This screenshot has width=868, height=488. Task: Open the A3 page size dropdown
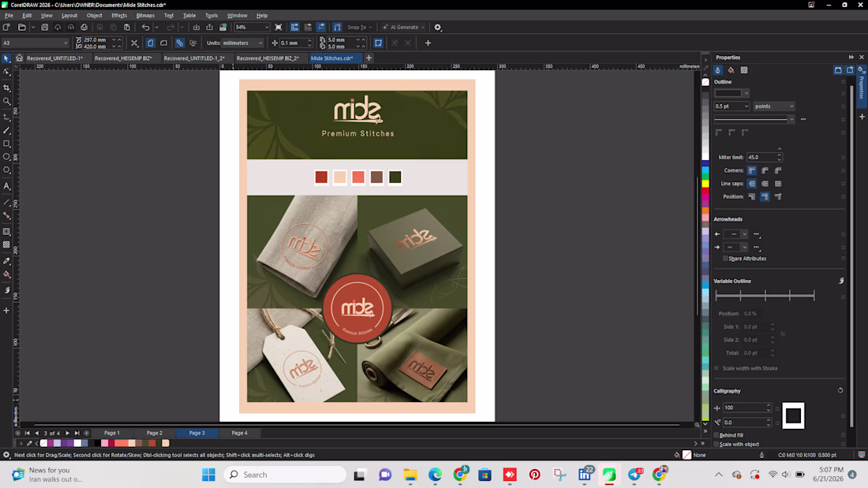pyautogui.click(x=65, y=43)
